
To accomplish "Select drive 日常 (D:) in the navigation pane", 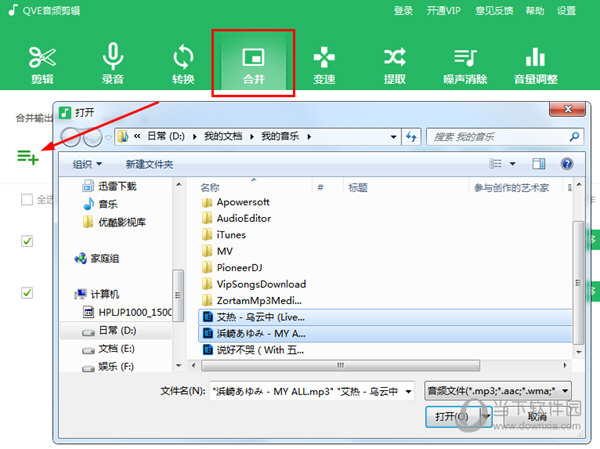I will tap(116, 330).
